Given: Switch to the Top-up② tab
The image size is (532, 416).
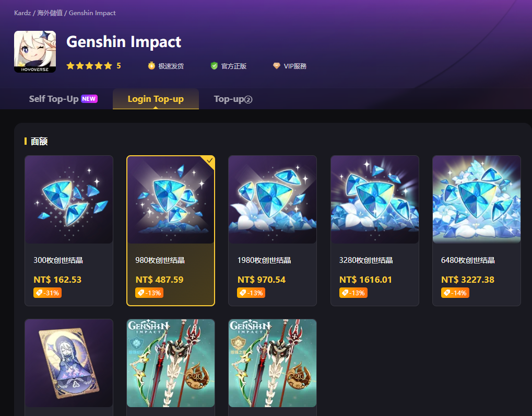Looking at the screenshot, I should coord(233,99).
